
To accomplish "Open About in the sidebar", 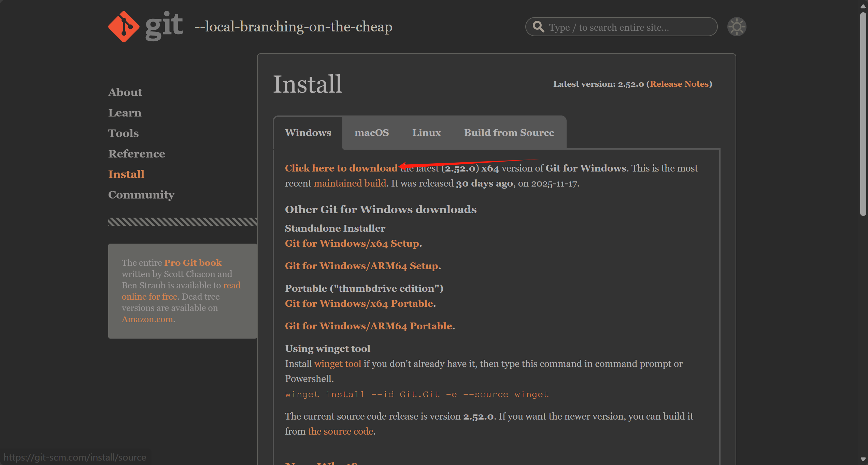I will point(125,92).
